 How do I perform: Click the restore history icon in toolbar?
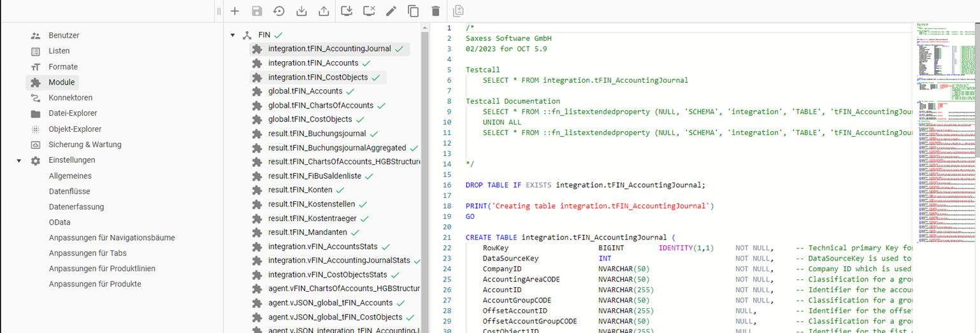coord(279,11)
